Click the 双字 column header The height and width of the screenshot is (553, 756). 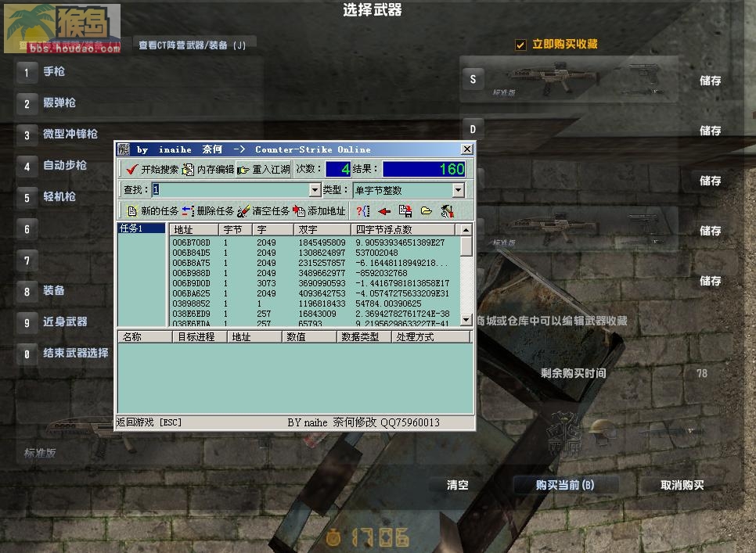322,229
